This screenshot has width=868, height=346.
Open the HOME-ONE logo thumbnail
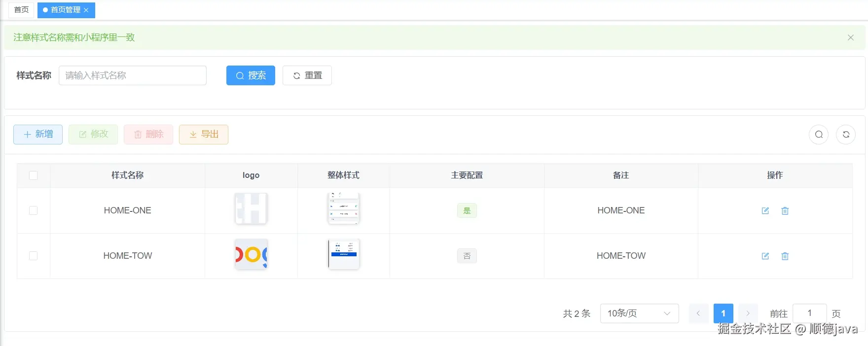[x=251, y=208]
